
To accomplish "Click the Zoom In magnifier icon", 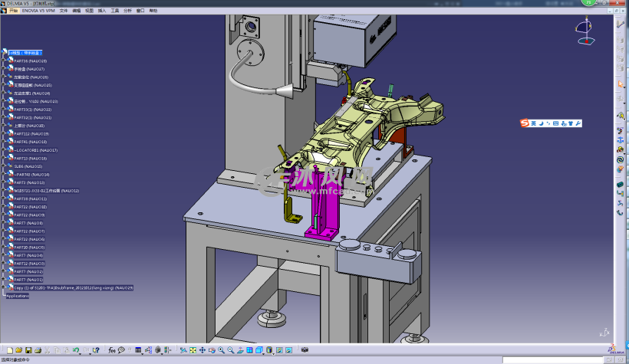I will (221, 350).
